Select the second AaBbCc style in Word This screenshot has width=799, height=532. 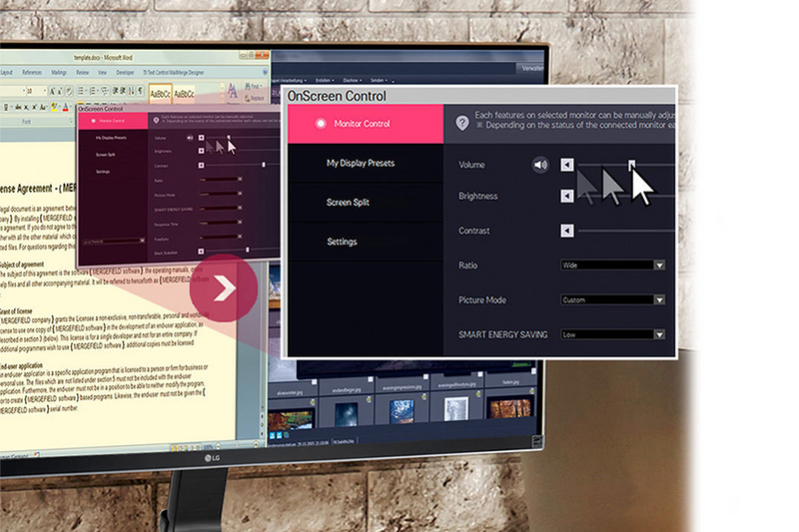[184, 94]
